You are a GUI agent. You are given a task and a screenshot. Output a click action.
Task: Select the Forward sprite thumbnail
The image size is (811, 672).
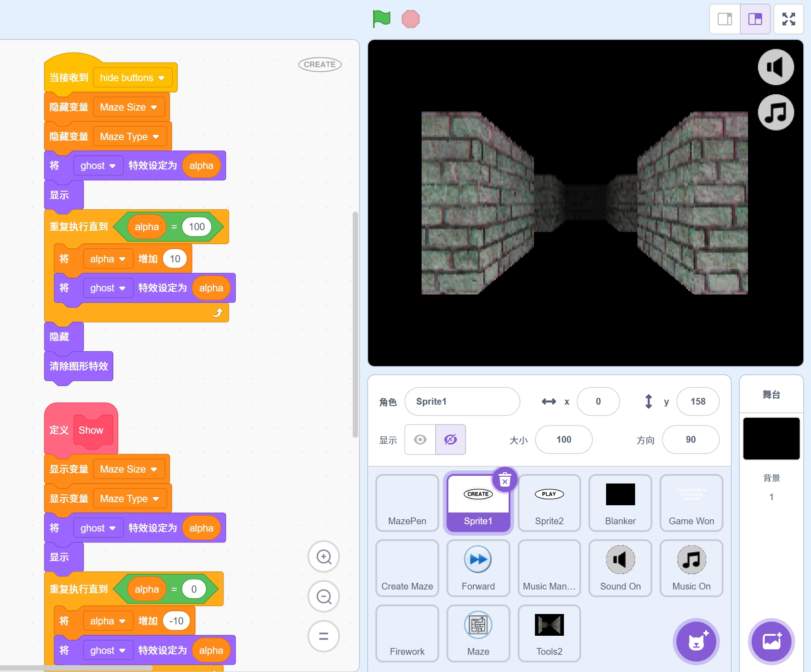tap(478, 568)
